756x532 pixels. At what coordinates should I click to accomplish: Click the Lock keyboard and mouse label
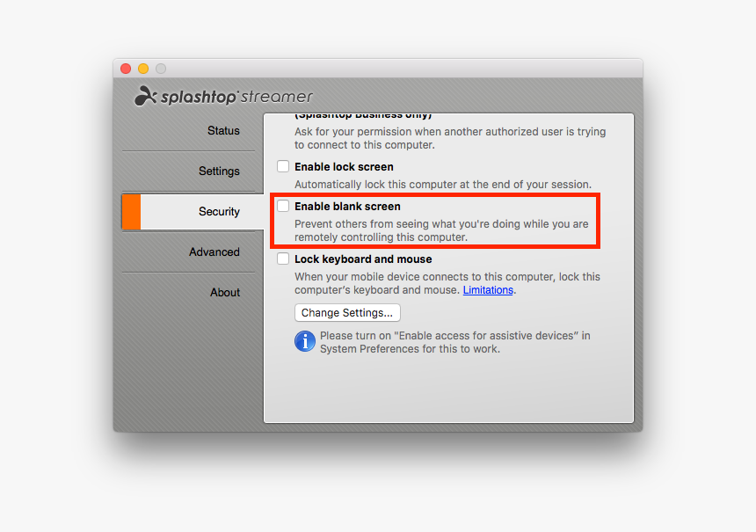pyautogui.click(x=363, y=259)
